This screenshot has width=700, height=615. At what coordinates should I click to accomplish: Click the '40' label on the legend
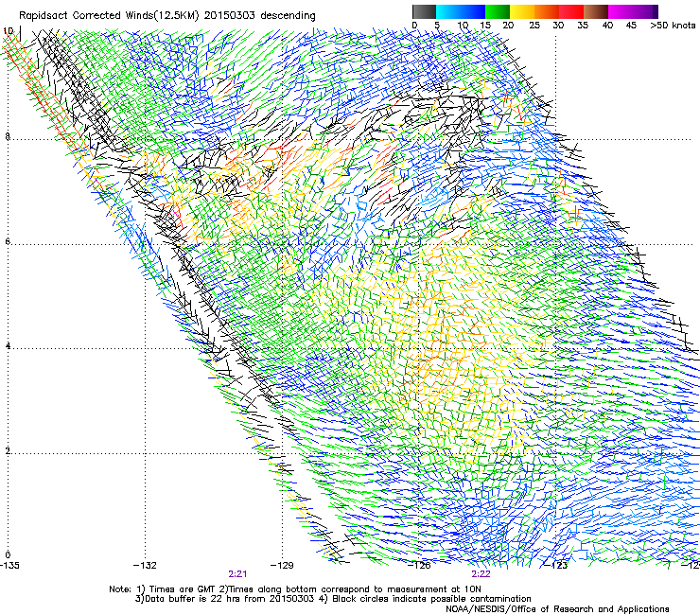[607, 26]
